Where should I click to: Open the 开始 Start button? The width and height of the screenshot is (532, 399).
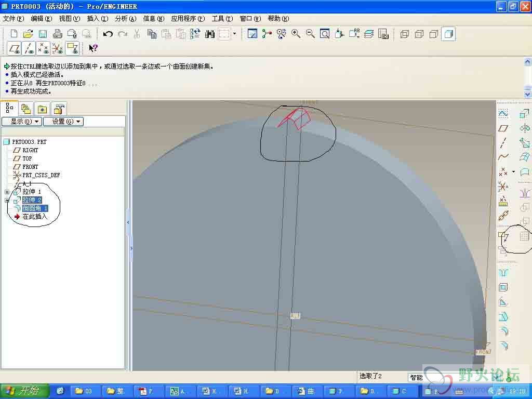25,391
